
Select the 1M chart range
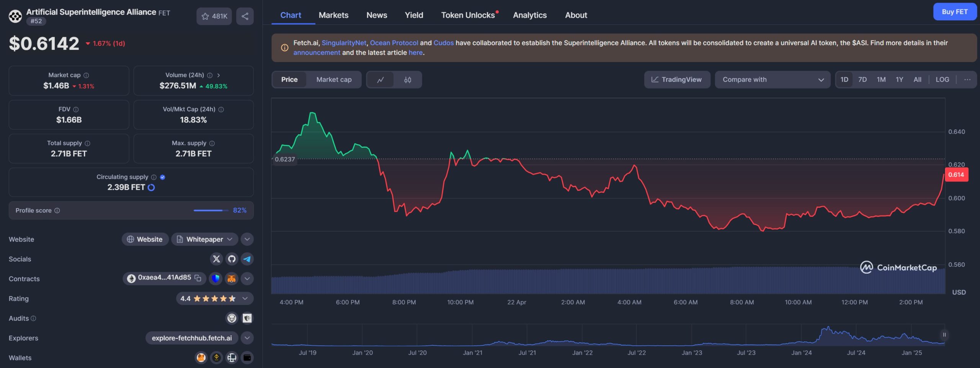click(x=881, y=80)
